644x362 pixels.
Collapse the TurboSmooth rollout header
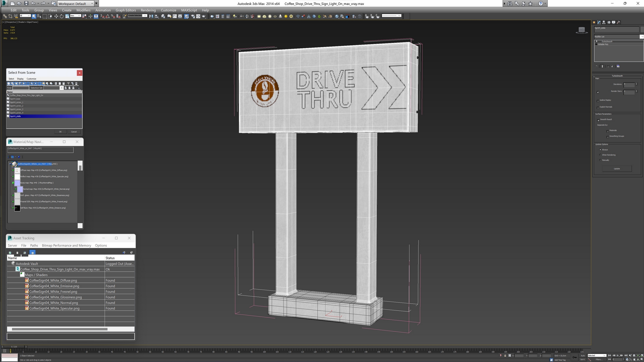[x=617, y=76]
